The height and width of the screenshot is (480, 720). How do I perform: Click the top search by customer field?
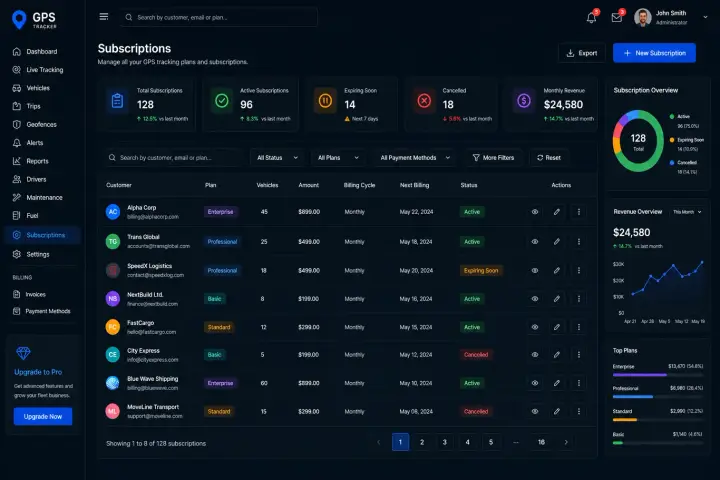point(218,17)
